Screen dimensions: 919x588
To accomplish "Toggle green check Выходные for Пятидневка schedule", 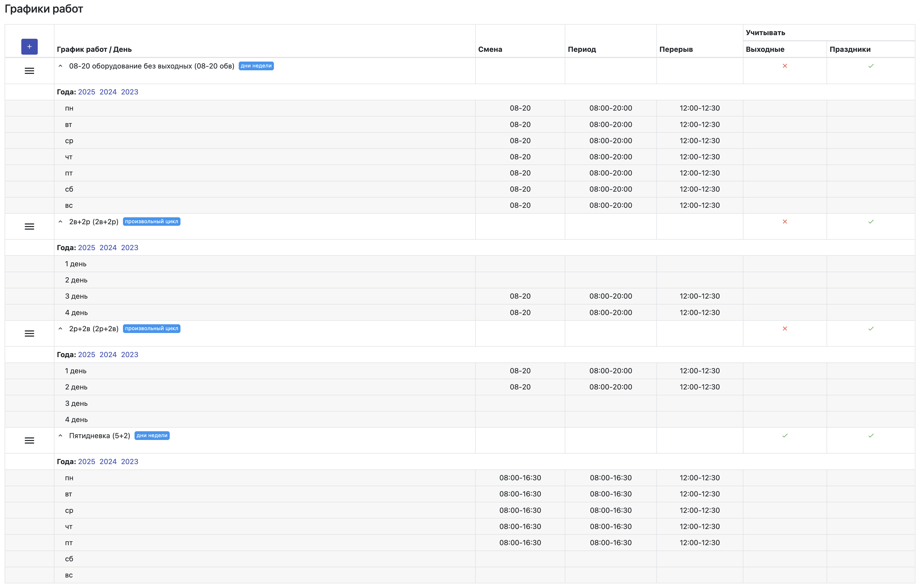I will click(784, 436).
